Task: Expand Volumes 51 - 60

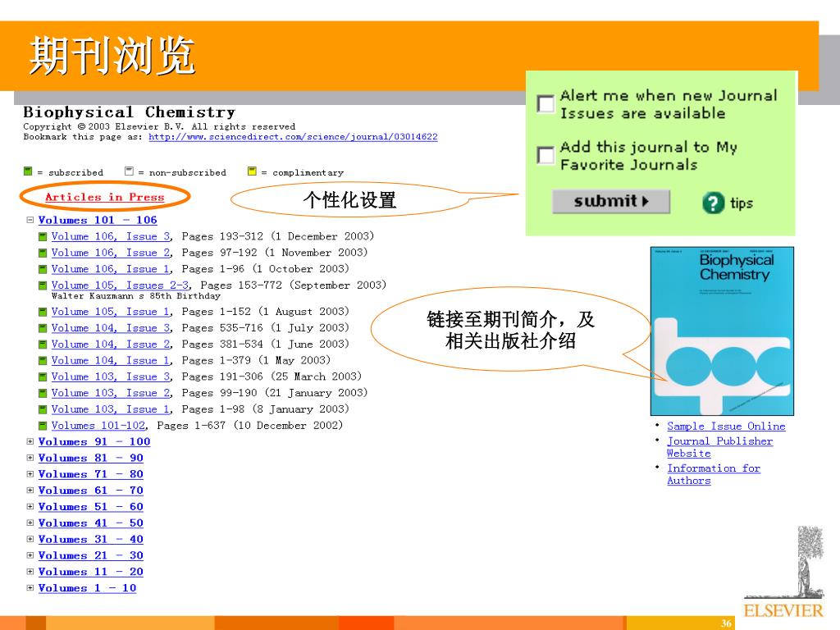Action: pos(30,506)
